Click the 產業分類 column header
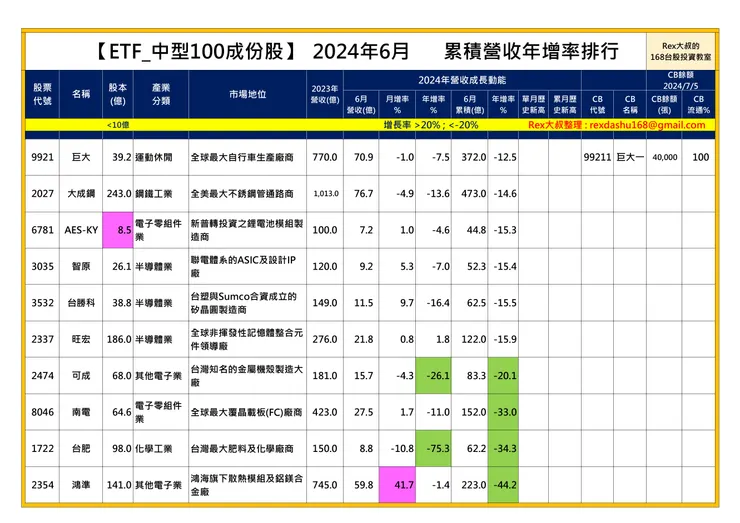The image size is (740, 523). 161,94
